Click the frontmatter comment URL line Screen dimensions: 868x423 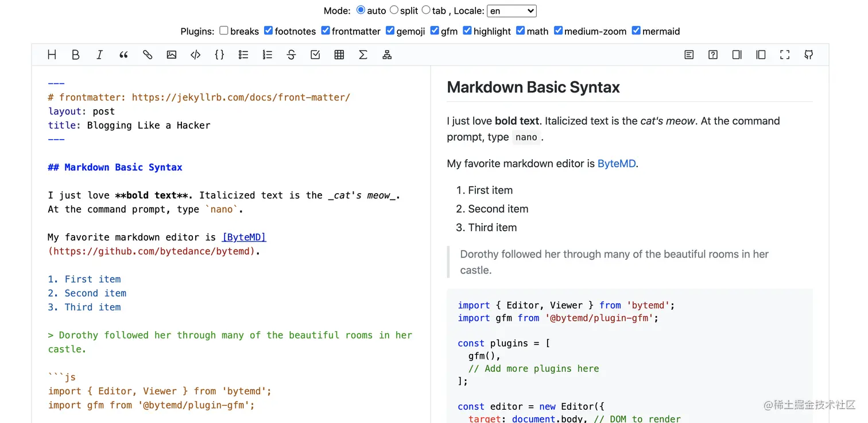[199, 98]
